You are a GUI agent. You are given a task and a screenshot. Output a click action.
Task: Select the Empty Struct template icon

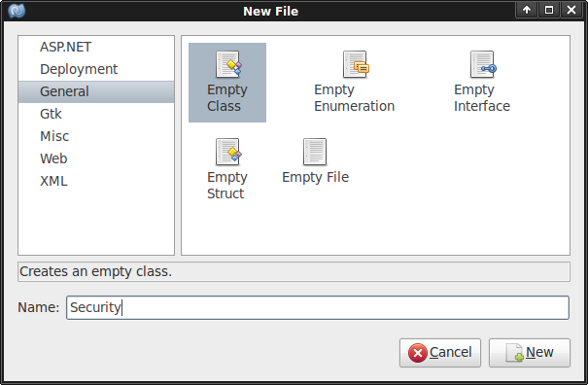pyautogui.click(x=228, y=152)
